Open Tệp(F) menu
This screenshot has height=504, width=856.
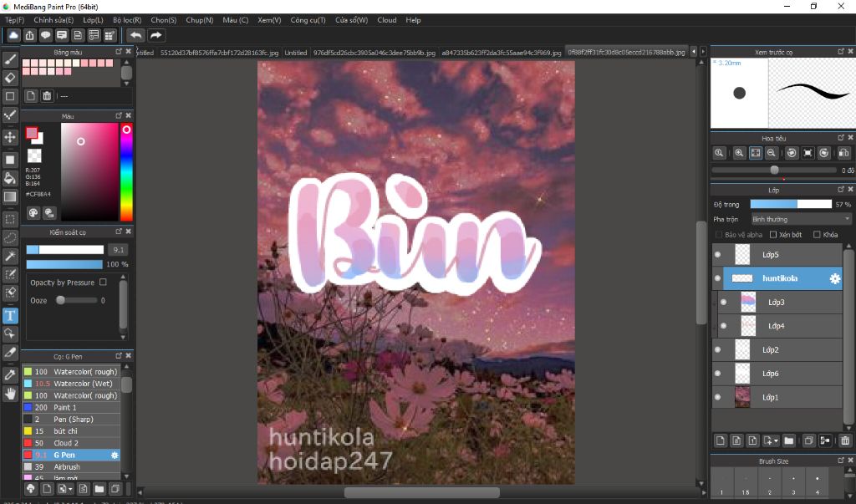(15, 20)
